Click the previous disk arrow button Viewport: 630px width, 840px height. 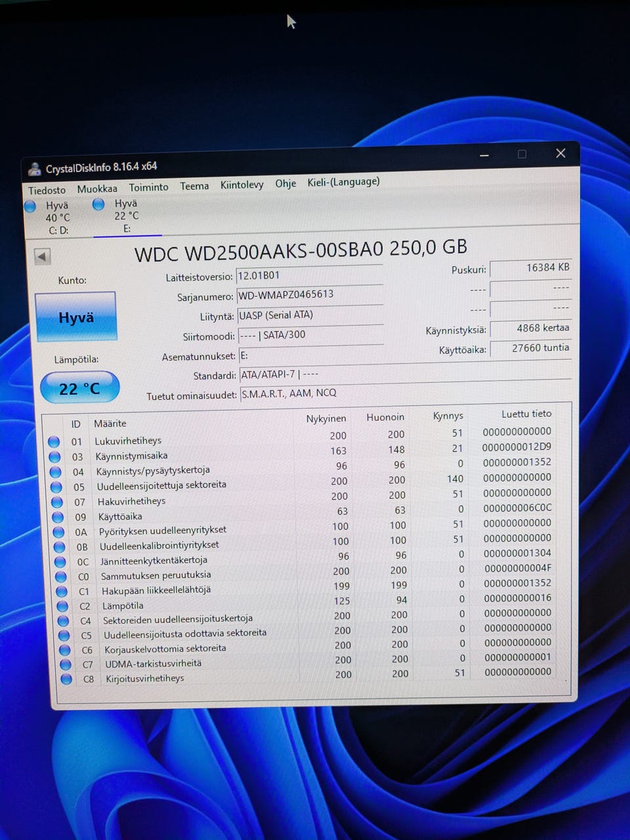click(42, 257)
